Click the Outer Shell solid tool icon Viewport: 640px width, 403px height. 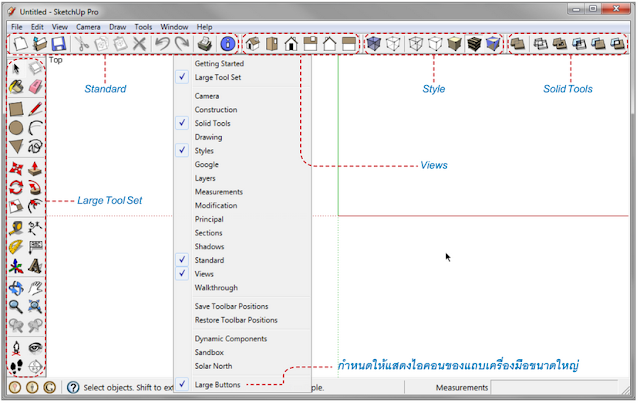[518, 44]
